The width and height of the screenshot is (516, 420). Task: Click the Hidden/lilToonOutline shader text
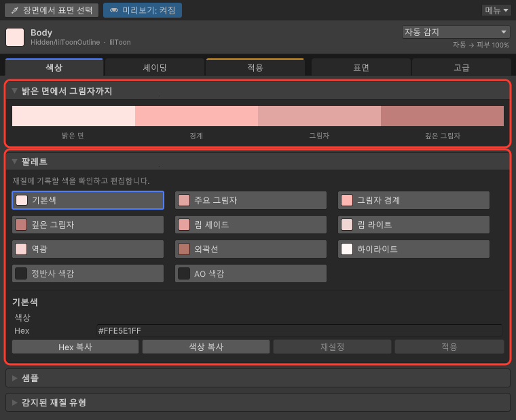[65, 43]
